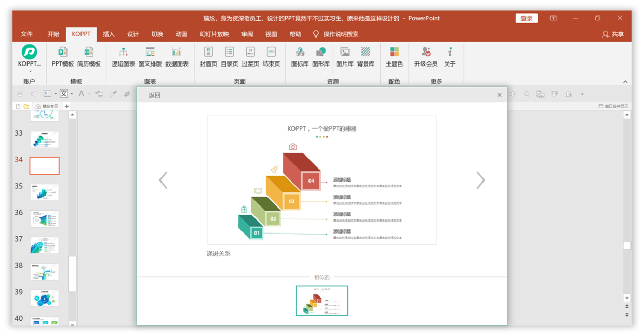Open the 帮助 tab
This screenshot has height=336, width=644.
point(296,34)
